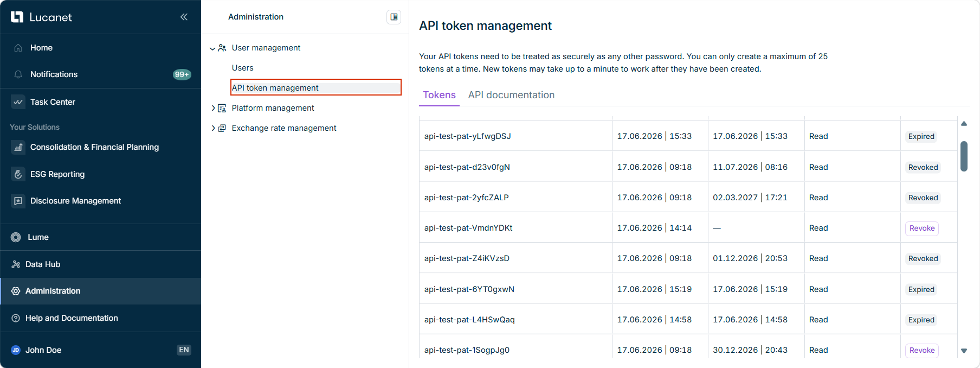This screenshot has width=980, height=368.
Task: Click Revoked status of api-test-pat-Z4iKVzsD
Action: (x=923, y=258)
